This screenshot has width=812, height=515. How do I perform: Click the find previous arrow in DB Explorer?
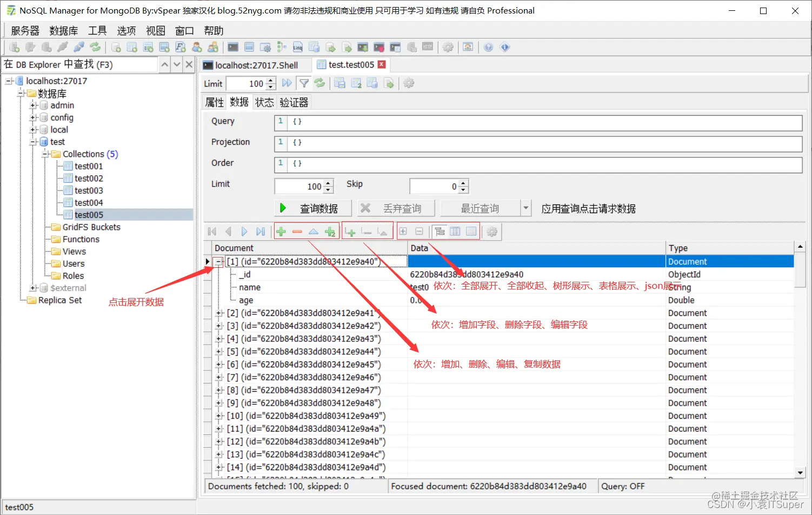[x=165, y=64]
